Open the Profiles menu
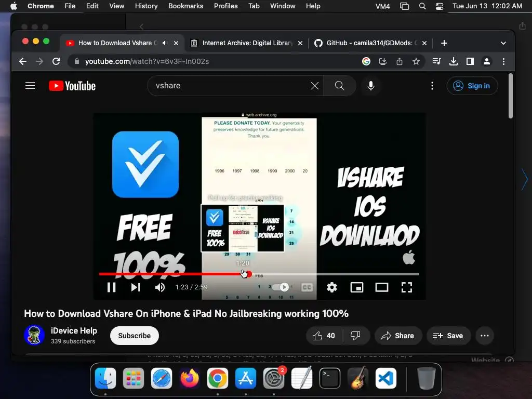Image resolution: width=532 pixels, height=399 pixels. pyautogui.click(x=225, y=6)
